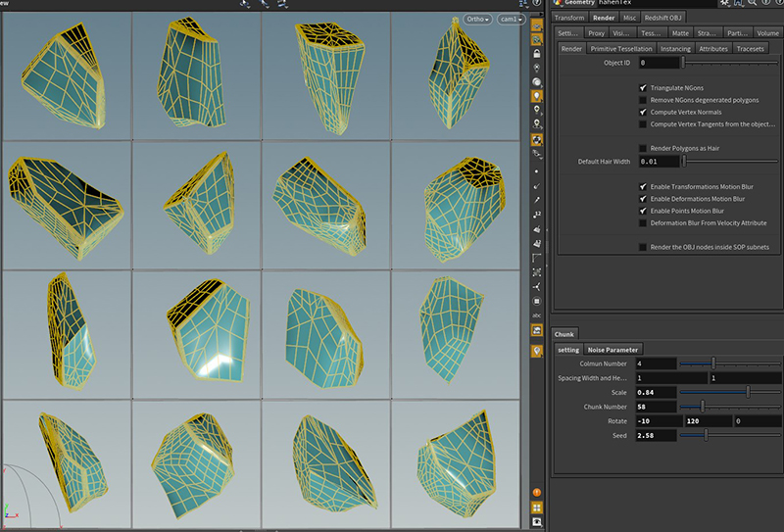Screen dimensions: 784x532
Task: Click the Scale slider handle
Action: pos(748,392)
